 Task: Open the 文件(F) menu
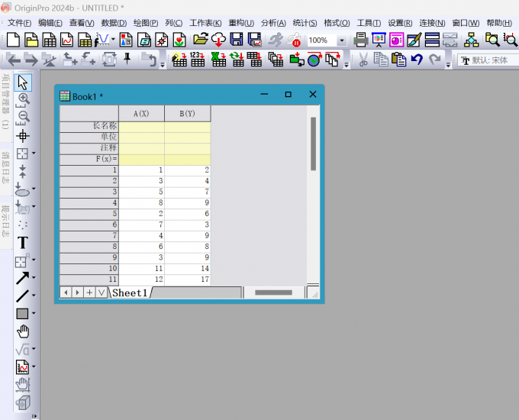[20, 23]
